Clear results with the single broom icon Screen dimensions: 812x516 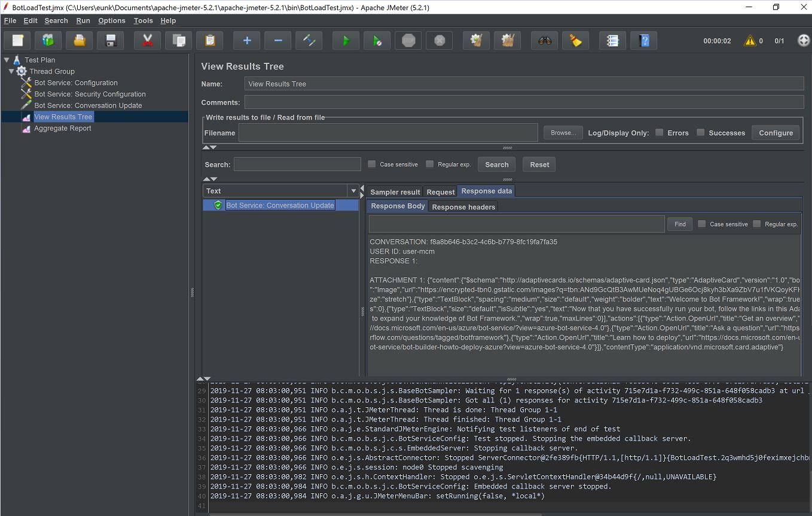click(x=477, y=41)
